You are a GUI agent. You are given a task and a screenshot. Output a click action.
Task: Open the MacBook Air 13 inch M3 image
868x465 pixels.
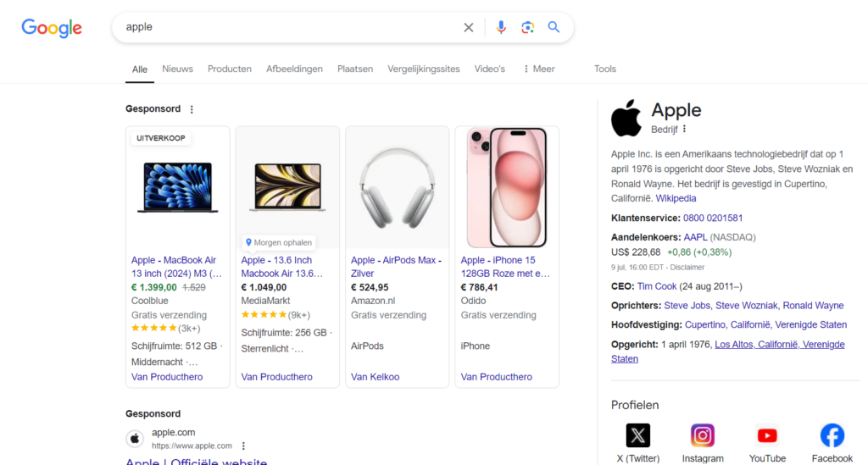178,187
